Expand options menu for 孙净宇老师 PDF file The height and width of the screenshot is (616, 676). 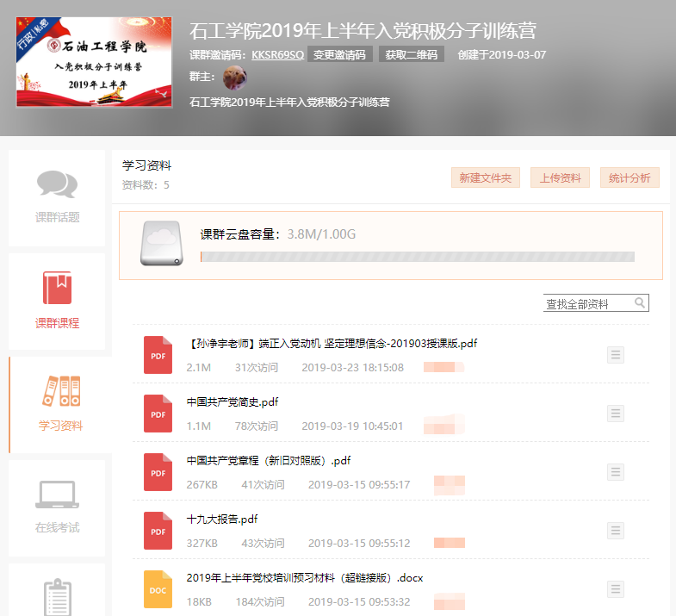(x=616, y=355)
